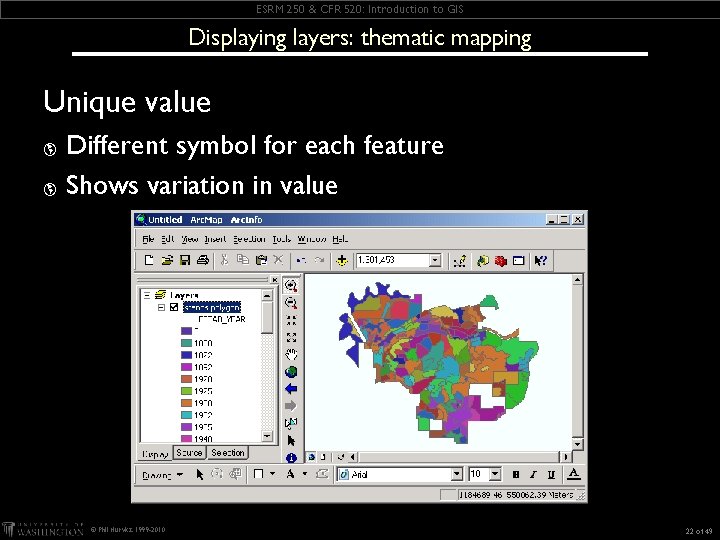Copy using the standard toolbar icon
Screen dimensions: 720x540
tap(242, 260)
